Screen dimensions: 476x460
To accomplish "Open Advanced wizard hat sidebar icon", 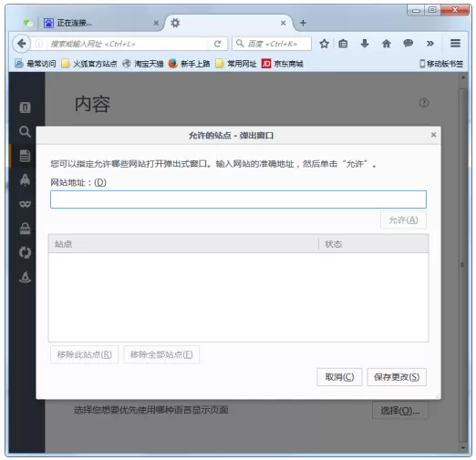I will point(25,277).
